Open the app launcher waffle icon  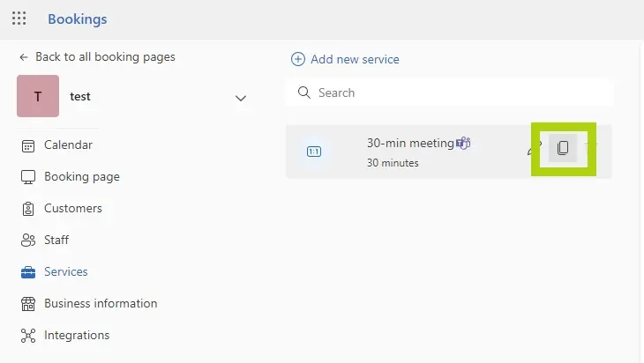click(x=19, y=19)
